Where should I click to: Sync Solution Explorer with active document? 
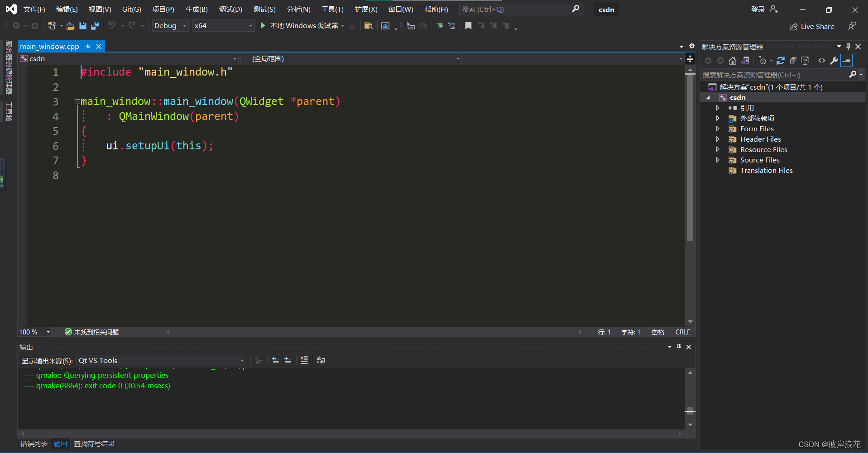pos(746,60)
